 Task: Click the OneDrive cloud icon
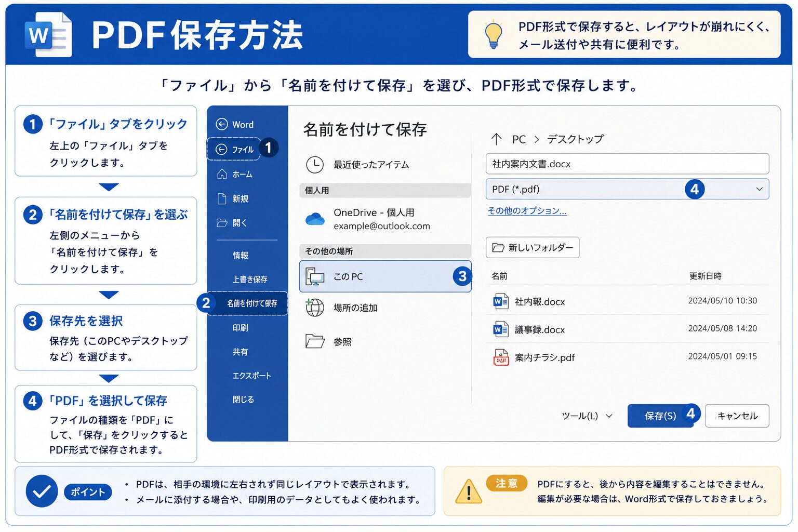(x=315, y=219)
